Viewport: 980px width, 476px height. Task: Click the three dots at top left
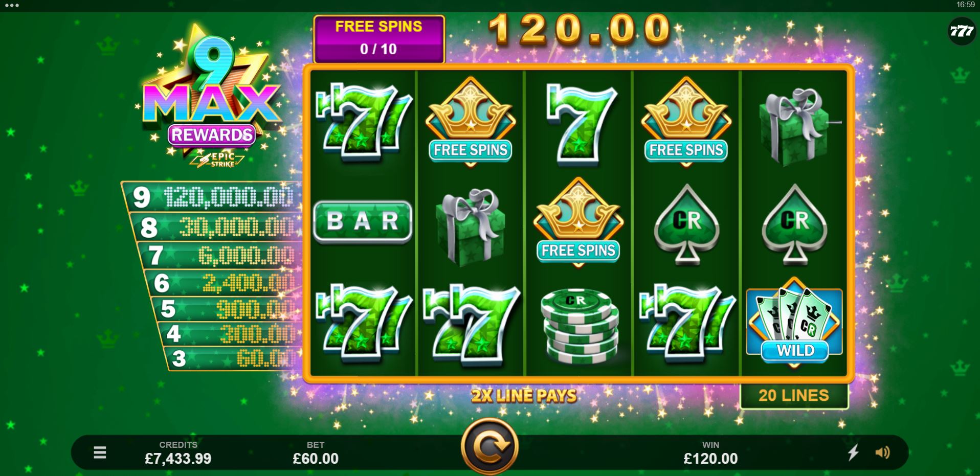(x=11, y=6)
